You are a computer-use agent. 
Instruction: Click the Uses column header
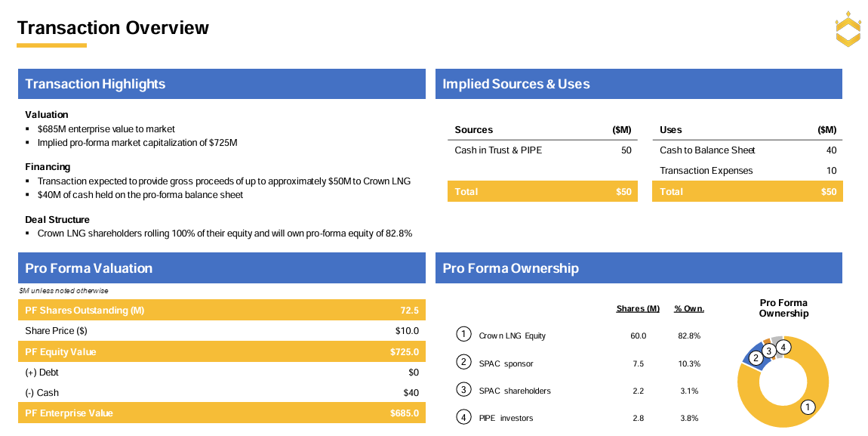pos(670,130)
